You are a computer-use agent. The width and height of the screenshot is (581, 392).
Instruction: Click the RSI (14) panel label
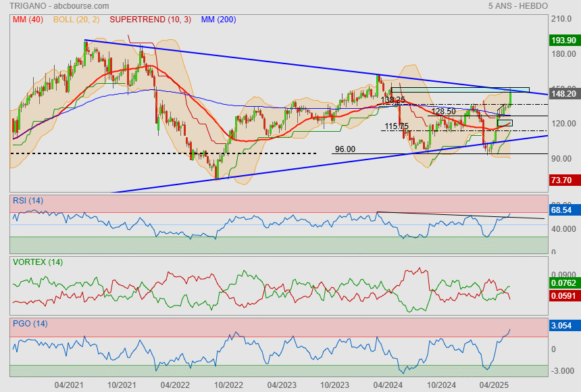[x=28, y=201]
